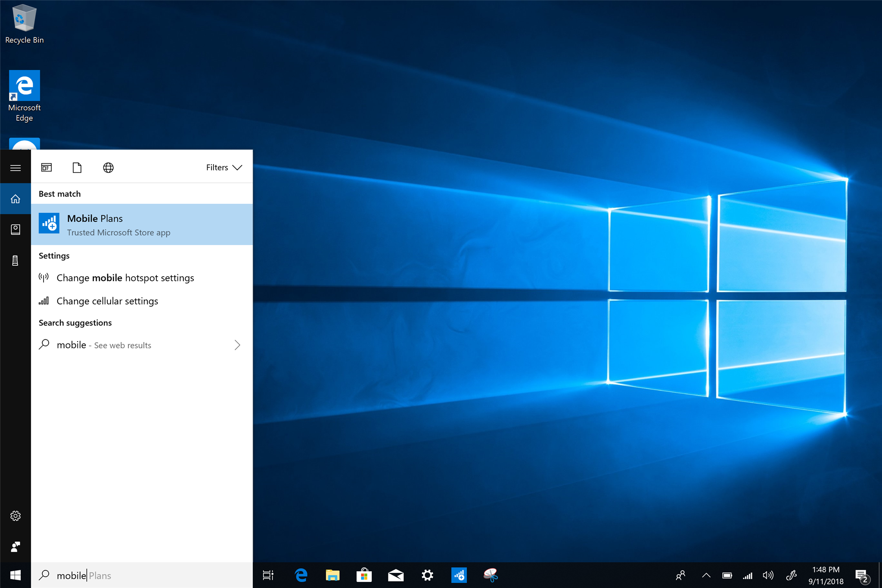
Task: Click the Windows Start button
Action: (16, 576)
